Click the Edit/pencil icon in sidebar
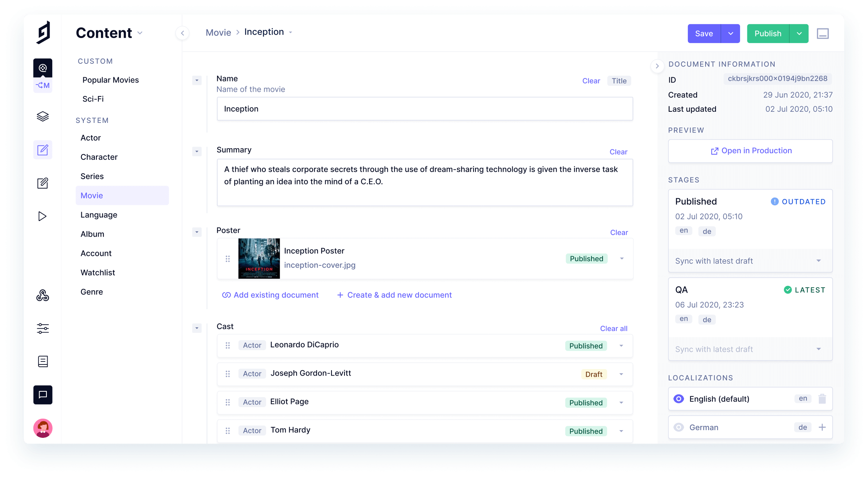Viewport: 868px width, 477px height. [x=43, y=151]
